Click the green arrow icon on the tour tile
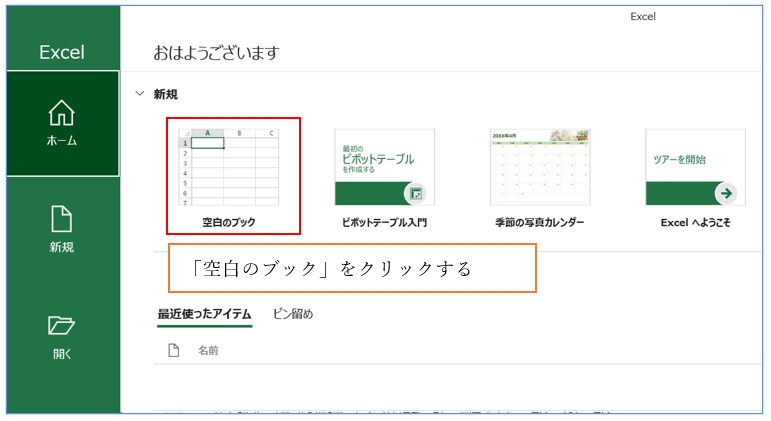 [726, 194]
